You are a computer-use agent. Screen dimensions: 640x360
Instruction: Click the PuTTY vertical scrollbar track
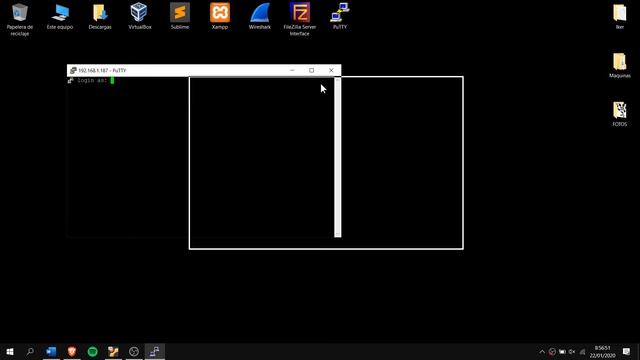coord(338,157)
